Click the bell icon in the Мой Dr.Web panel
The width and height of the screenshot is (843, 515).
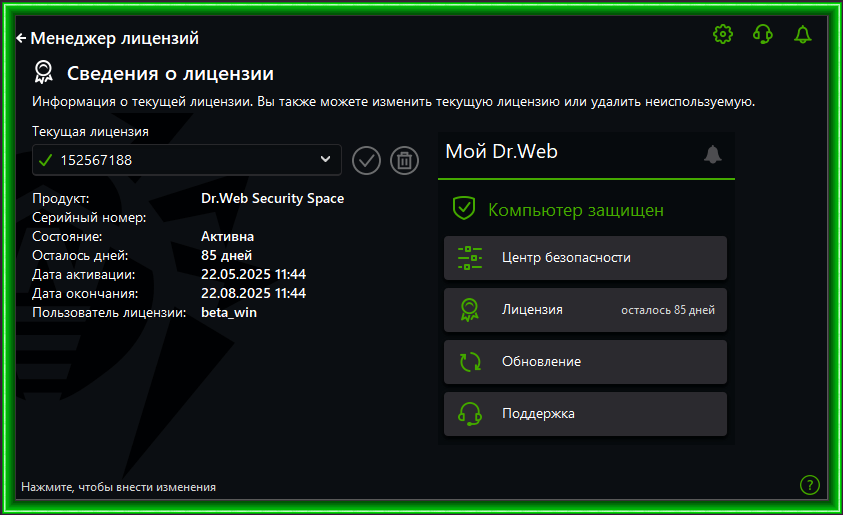[712, 154]
